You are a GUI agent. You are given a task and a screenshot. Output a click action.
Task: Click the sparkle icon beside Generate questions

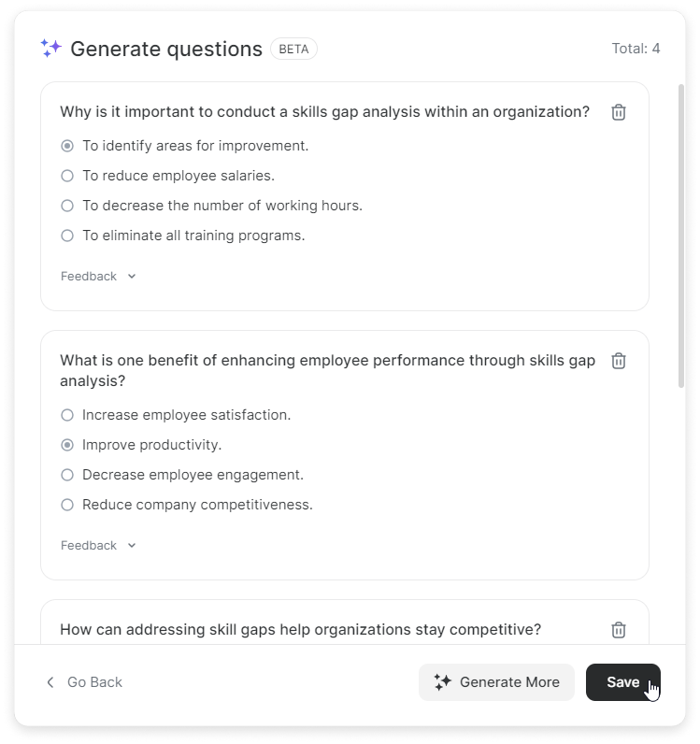(x=50, y=49)
